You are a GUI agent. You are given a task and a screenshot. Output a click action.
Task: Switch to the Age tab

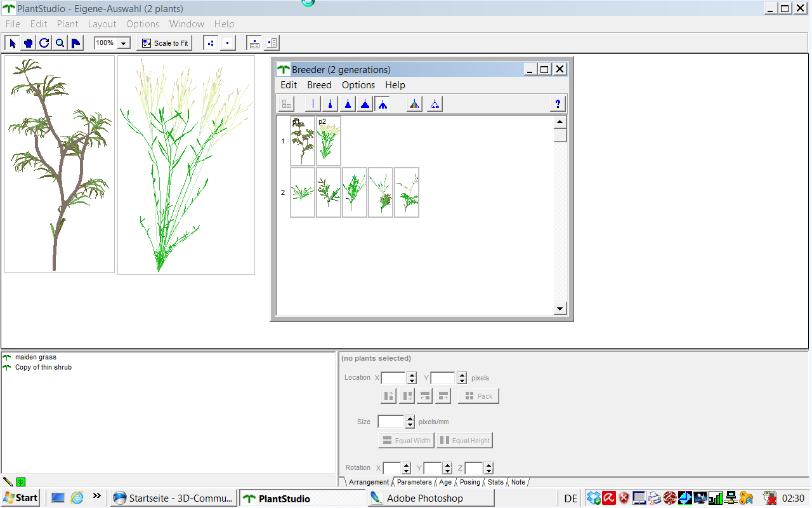(445, 483)
